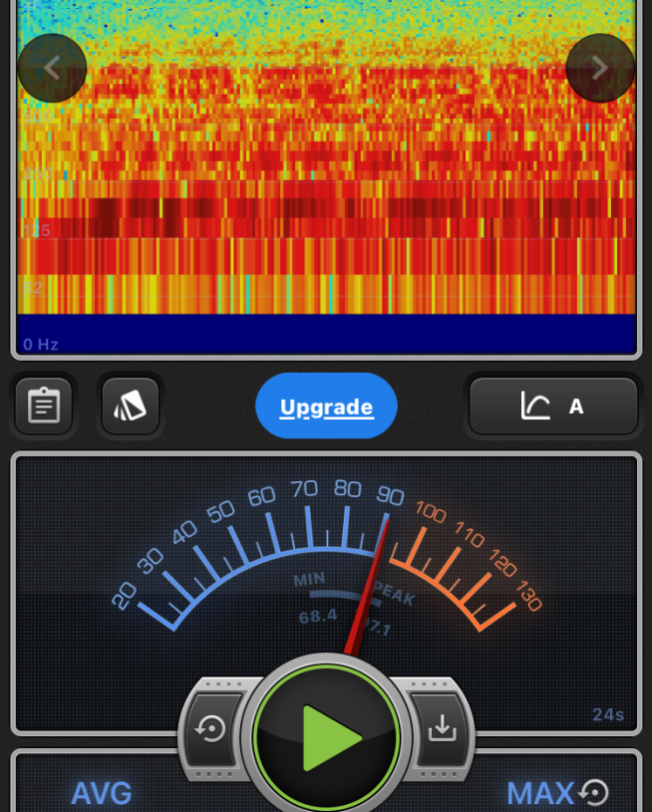
Task: Click the Upgrade button
Action: click(x=326, y=406)
